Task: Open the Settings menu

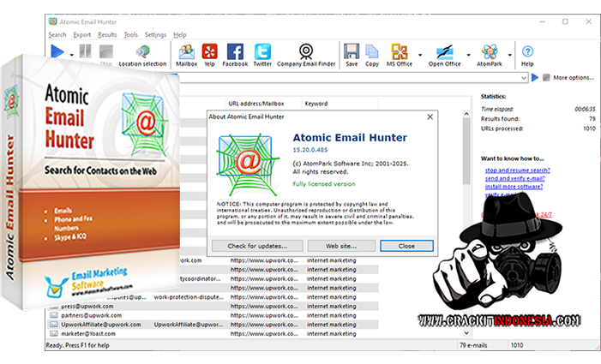Action: [x=155, y=35]
